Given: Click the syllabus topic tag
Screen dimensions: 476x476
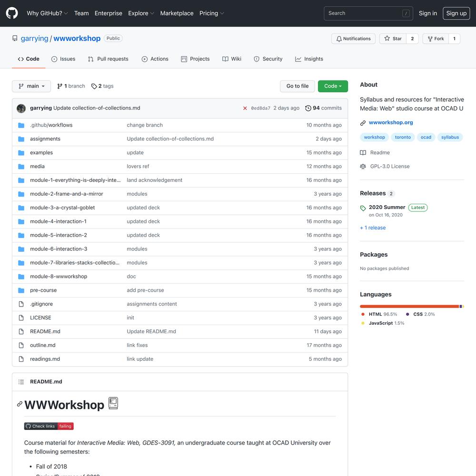Looking at the screenshot, I should pyautogui.click(x=450, y=137).
